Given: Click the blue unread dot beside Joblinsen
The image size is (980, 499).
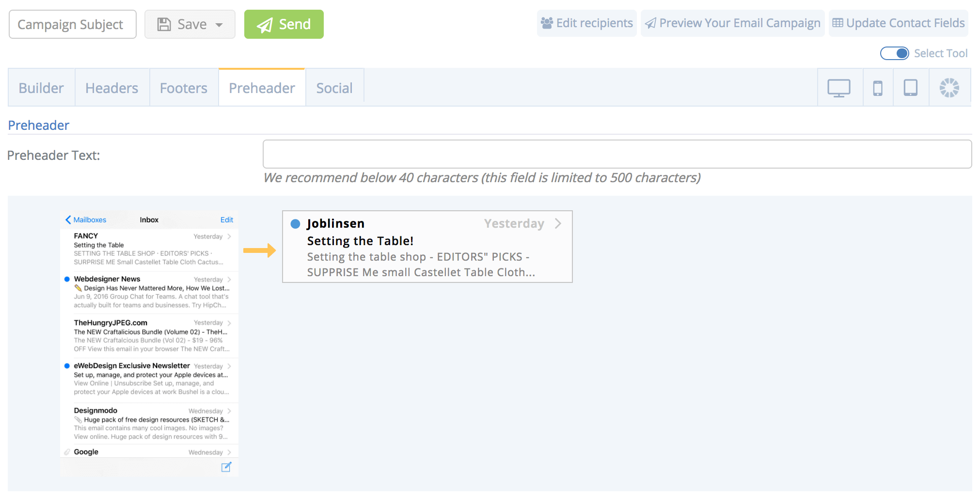Looking at the screenshot, I should (x=295, y=224).
